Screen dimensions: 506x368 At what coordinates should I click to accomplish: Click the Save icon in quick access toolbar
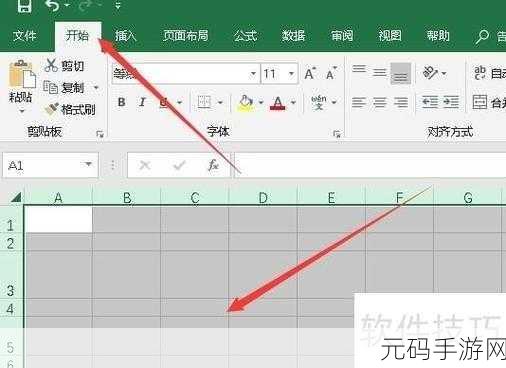pos(25,5)
